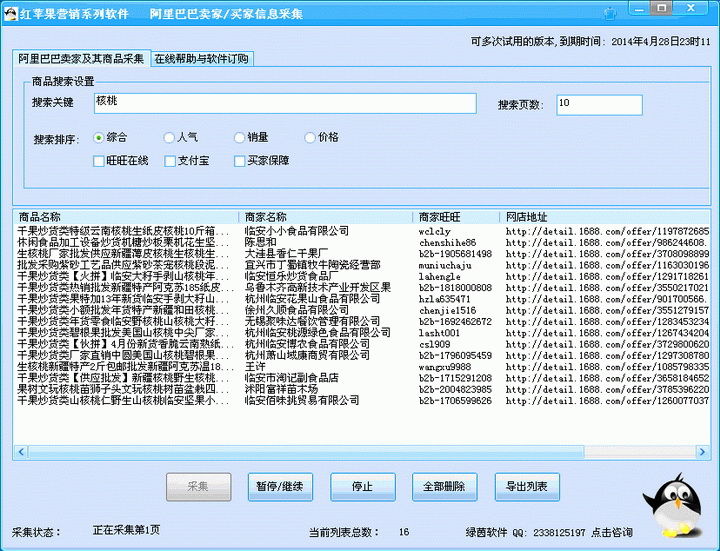Select row with 临安佰味挑贸易有限公司
The height and width of the screenshot is (551, 720).
363,401
